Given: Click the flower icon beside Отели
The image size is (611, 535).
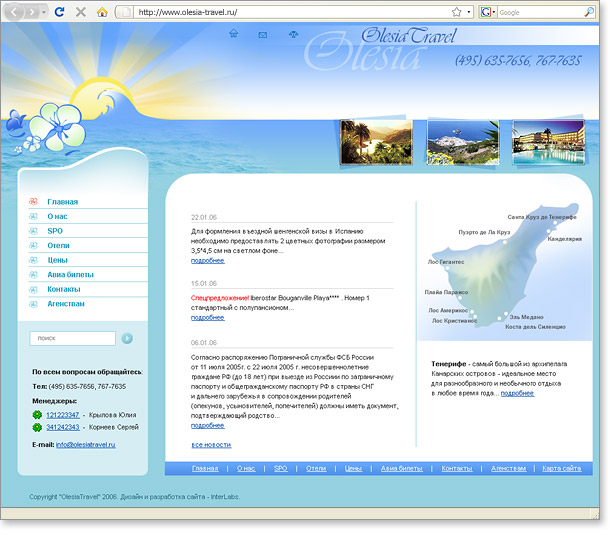Looking at the screenshot, I should pyautogui.click(x=34, y=245).
